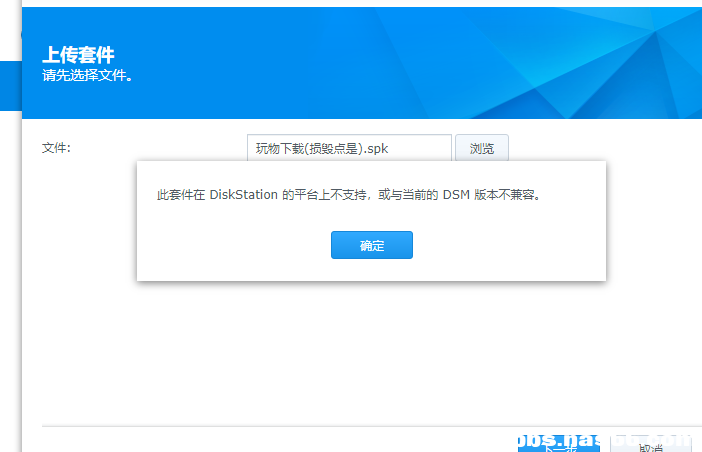The width and height of the screenshot is (702, 452).
Task: Click the incompatibility error message text
Action: coord(350,195)
